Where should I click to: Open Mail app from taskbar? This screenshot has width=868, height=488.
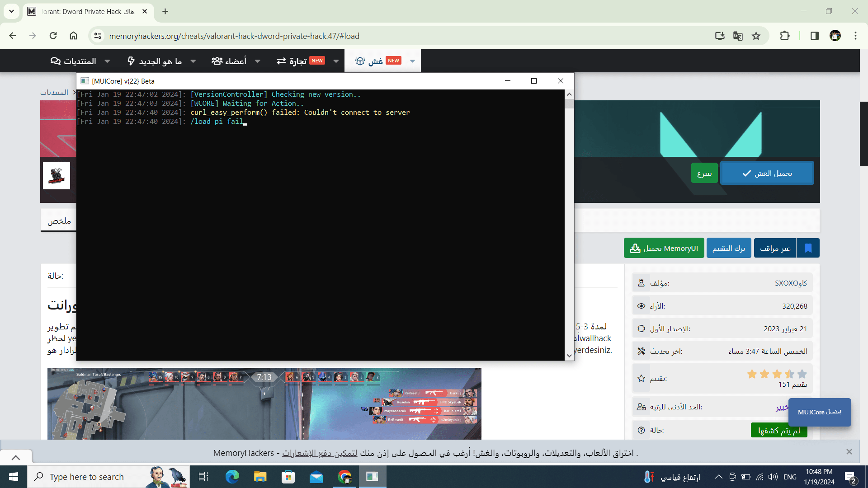click(316, 477)
